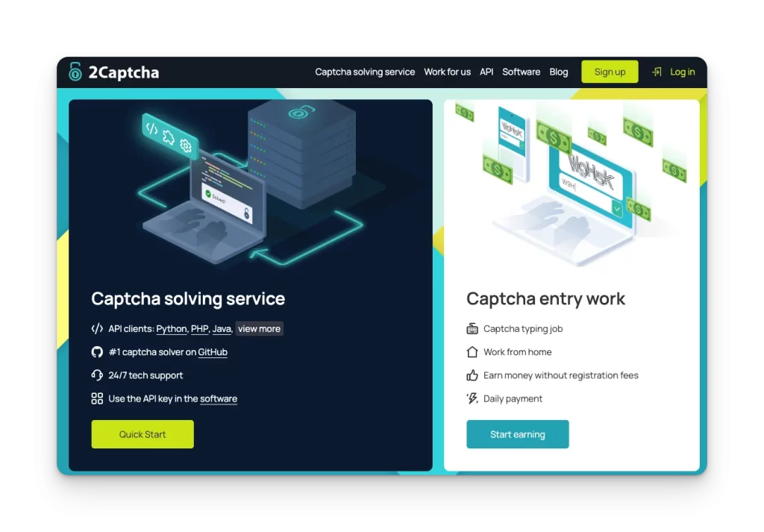Click the Log in link
This screenshot has height=532, width=764.
[682, 72]
